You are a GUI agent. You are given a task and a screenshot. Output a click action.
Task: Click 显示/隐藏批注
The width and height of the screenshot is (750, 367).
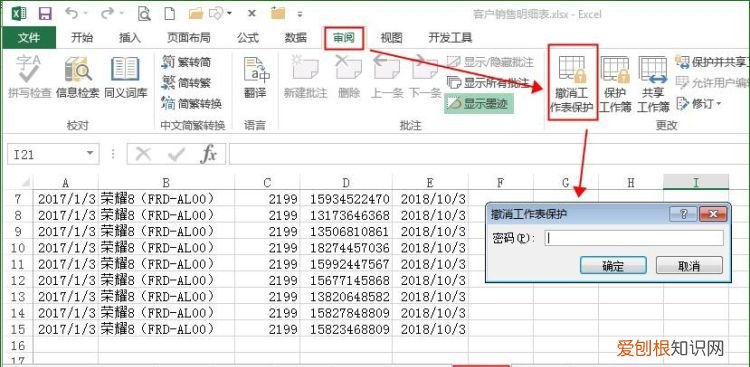490,62
